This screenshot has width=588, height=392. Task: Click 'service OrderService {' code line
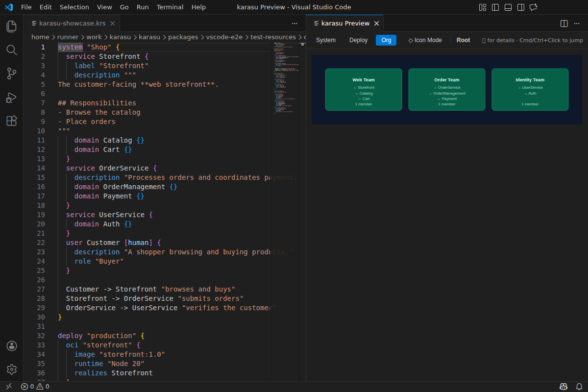point(111,168)
